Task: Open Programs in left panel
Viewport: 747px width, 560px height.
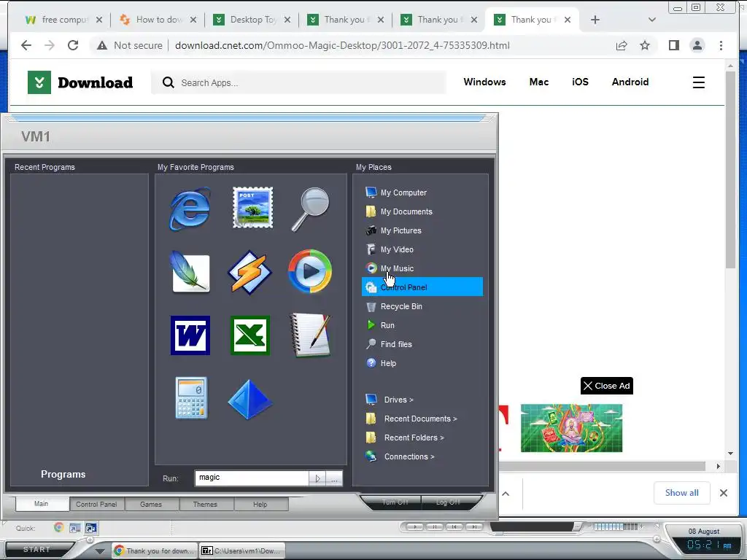Action: (63, 474)
